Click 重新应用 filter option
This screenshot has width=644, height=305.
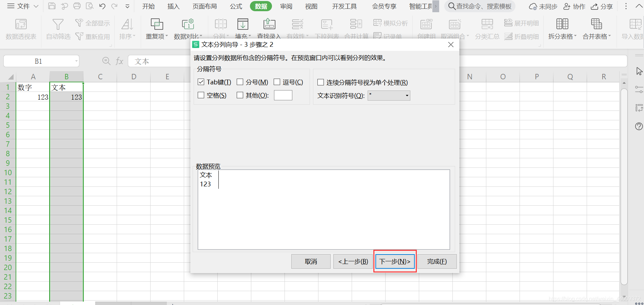(x=93, y=36)
